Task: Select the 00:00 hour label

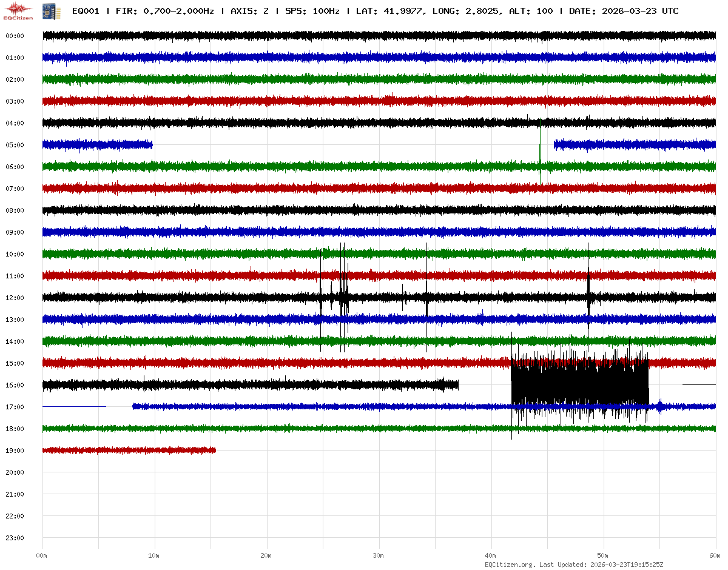Action: (x=15, y=36)
